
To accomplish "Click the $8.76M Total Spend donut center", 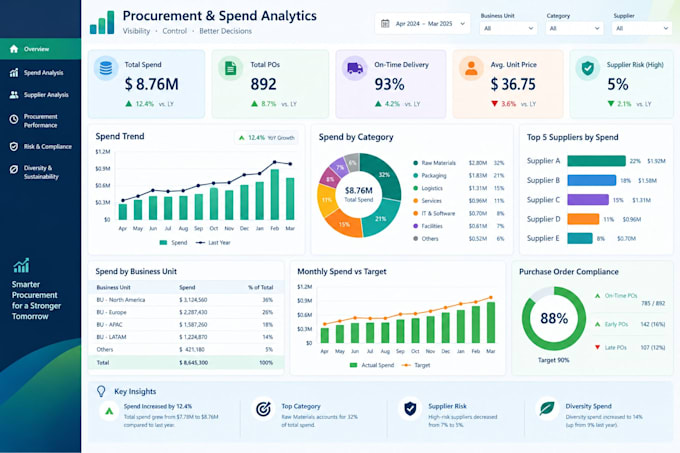I will [x=359, y=194].
